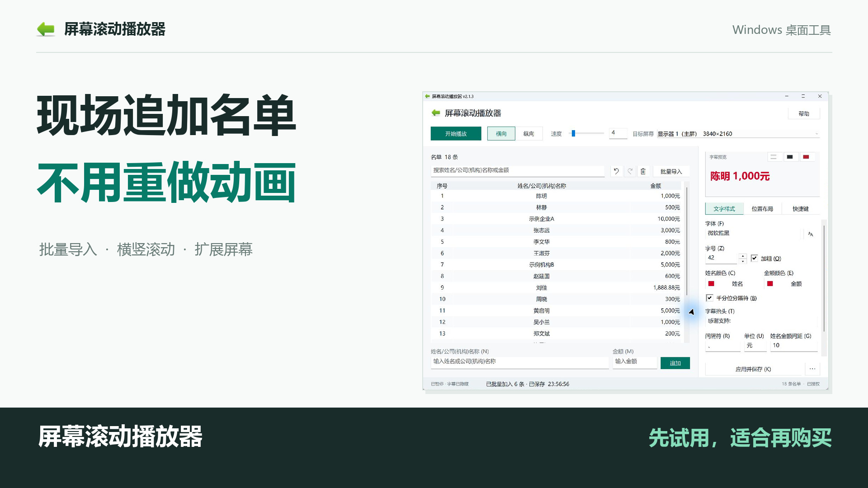868x488 pixels.
Task: Switch to the 快捷键 tab
Action: coord(800,209)
